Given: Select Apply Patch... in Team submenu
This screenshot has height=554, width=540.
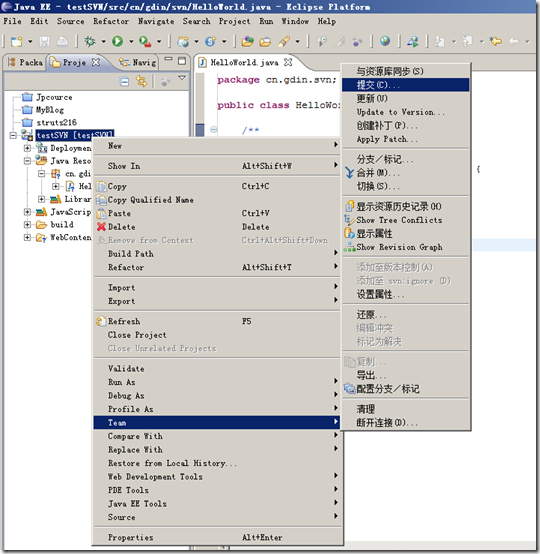Looking at the screenshot, I should tap(405, 139).
